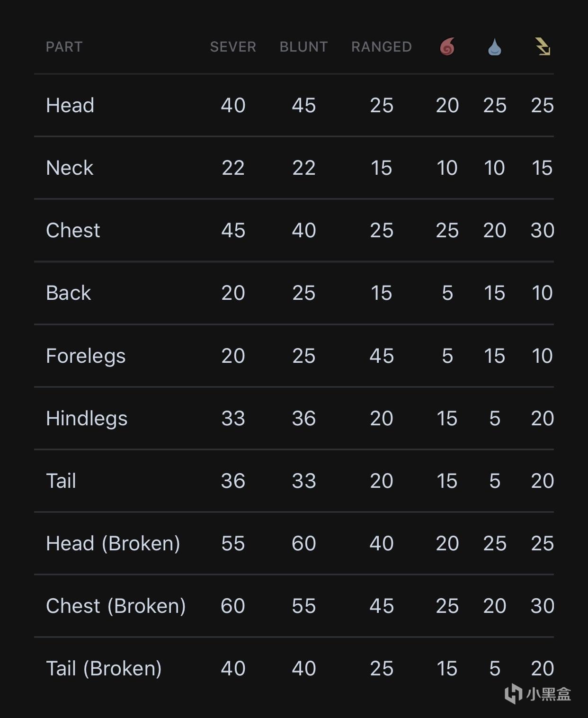The height and width of the screenshot is (718, 588).
Task: Click the Head (Broken) row label
Action: (113, 544)
